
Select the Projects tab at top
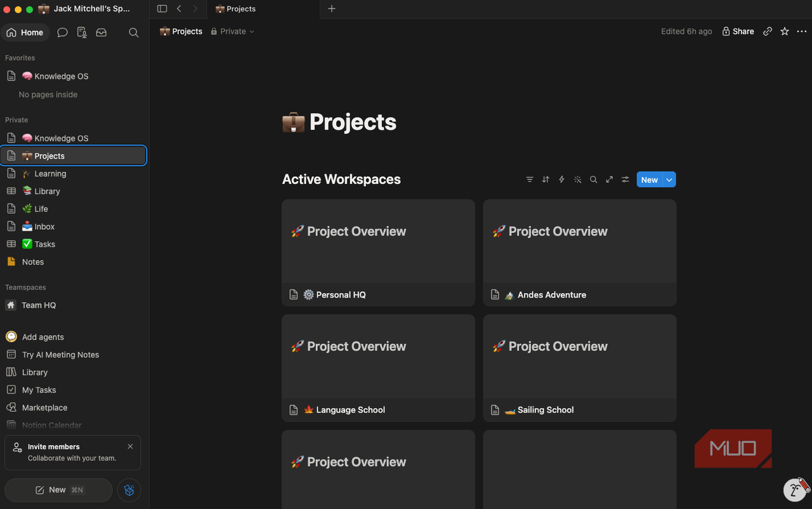click(x=235, y=9)
